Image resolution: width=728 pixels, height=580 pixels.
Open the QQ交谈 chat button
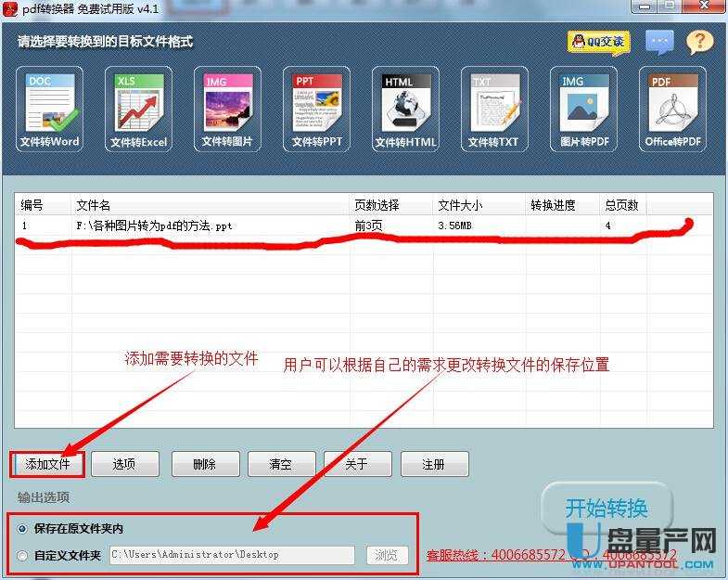tap(599, 42)
